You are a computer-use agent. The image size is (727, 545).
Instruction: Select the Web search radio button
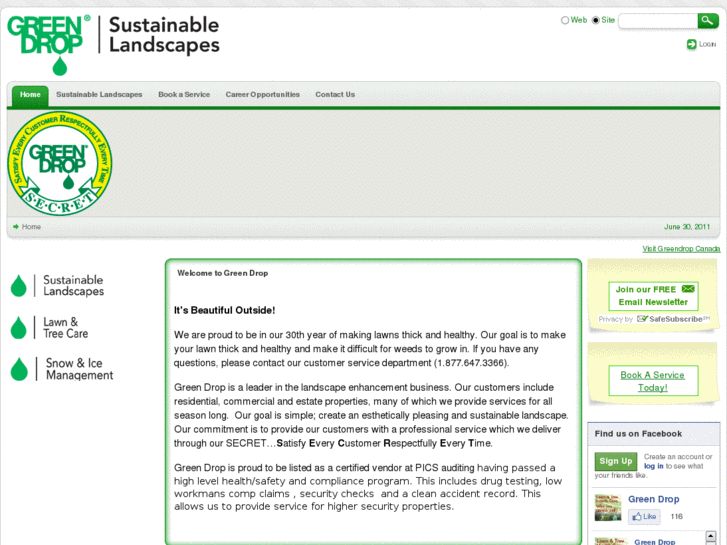click(x=565, y=20)
